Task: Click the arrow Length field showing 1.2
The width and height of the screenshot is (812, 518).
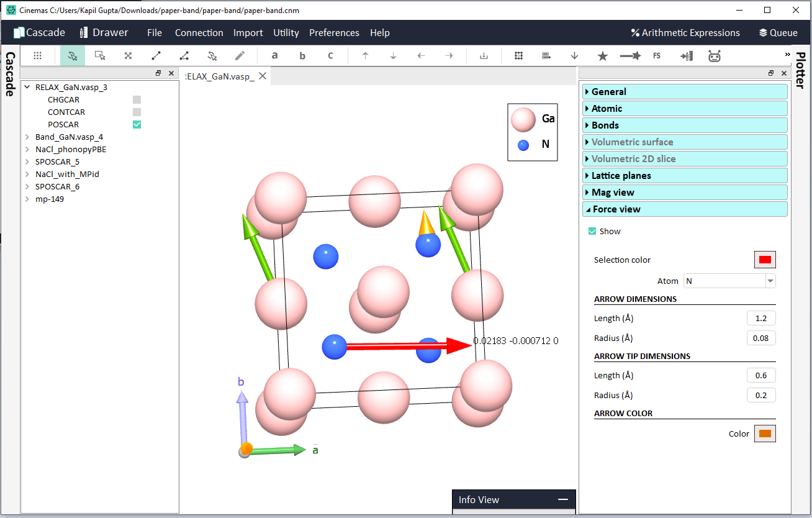Action: (x=761, y=319)
